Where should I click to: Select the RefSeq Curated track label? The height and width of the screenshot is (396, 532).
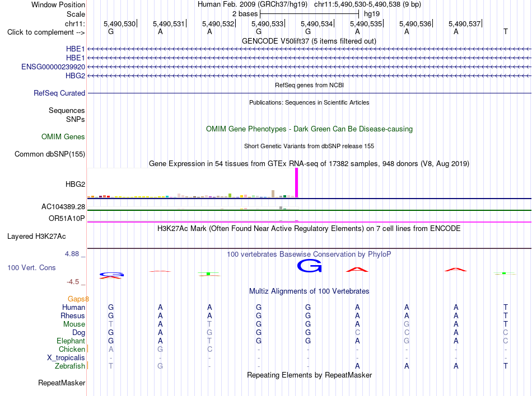pyautogui.click(x=59, y=93)
